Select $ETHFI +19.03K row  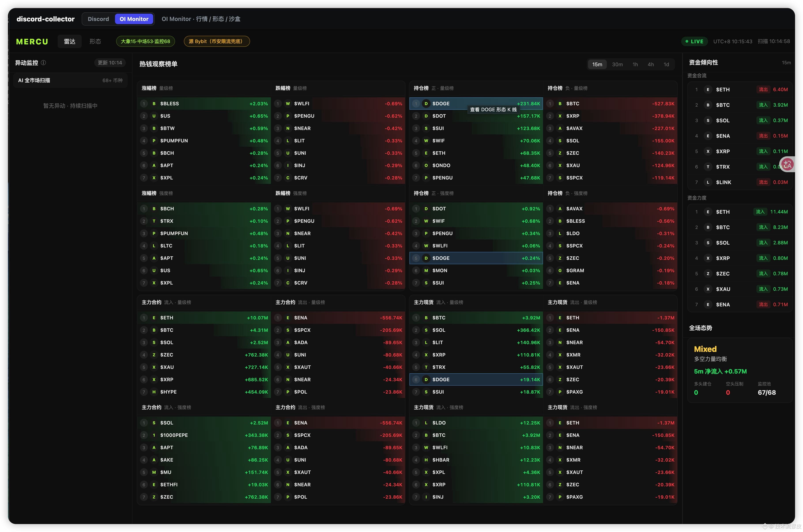[204, 485]
